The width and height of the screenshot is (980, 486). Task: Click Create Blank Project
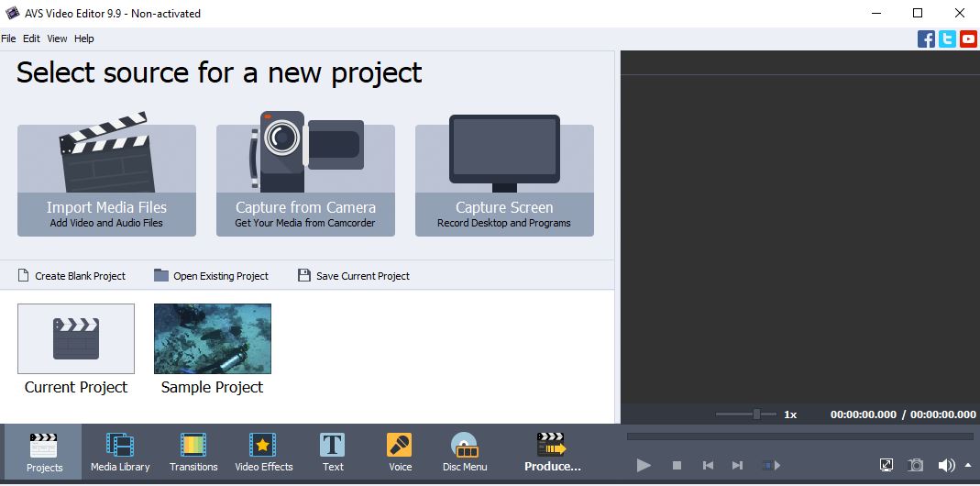[72, 276]
